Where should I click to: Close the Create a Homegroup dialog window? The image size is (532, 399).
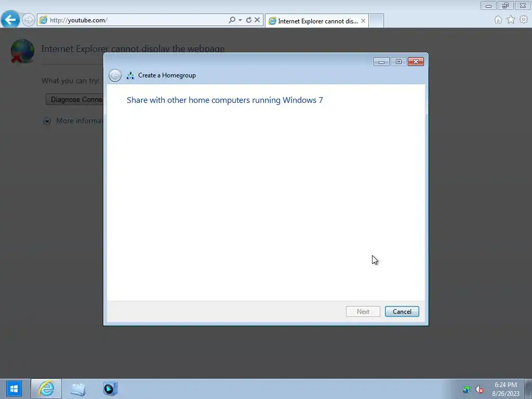(x=416, y=62)
